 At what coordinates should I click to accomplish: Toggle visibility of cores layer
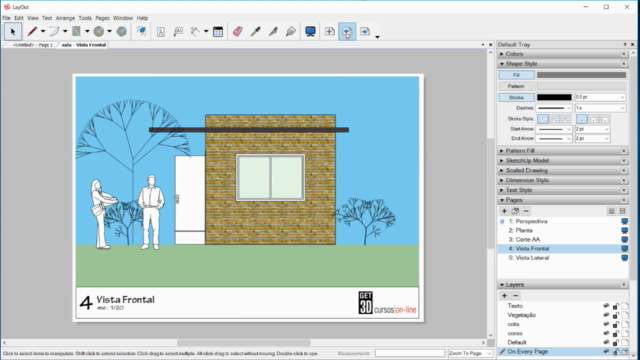tap(606, 333)
